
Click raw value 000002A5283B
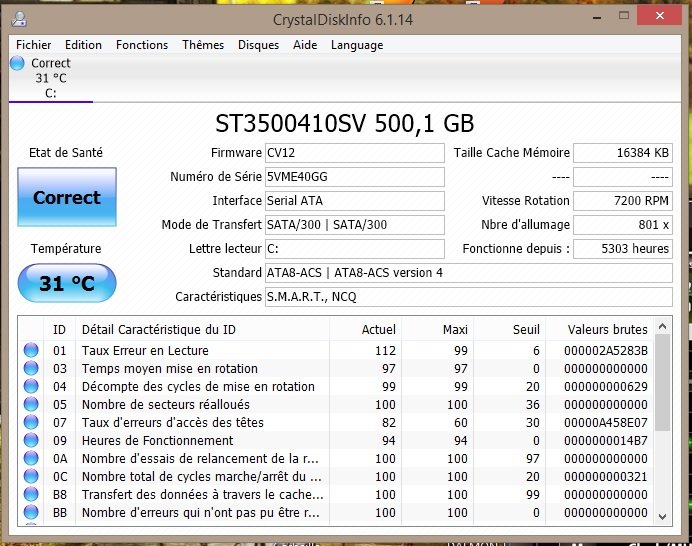pos(606,351)
